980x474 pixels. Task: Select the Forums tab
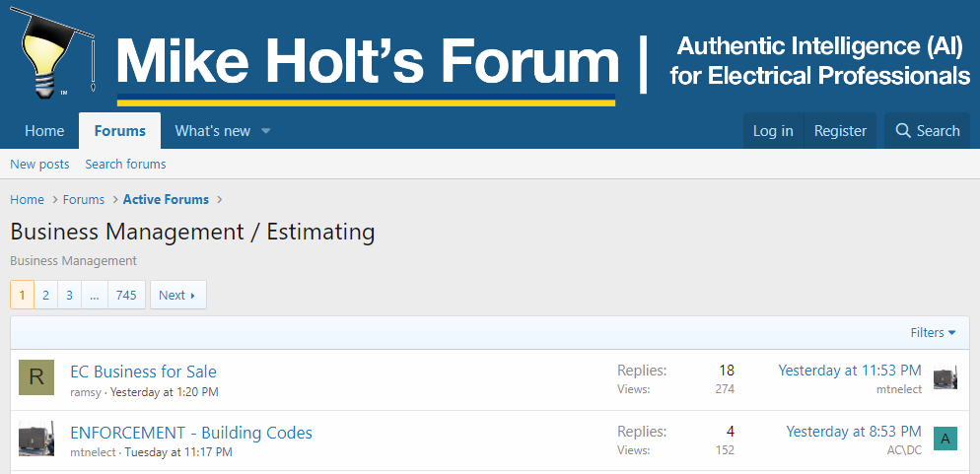120,130
